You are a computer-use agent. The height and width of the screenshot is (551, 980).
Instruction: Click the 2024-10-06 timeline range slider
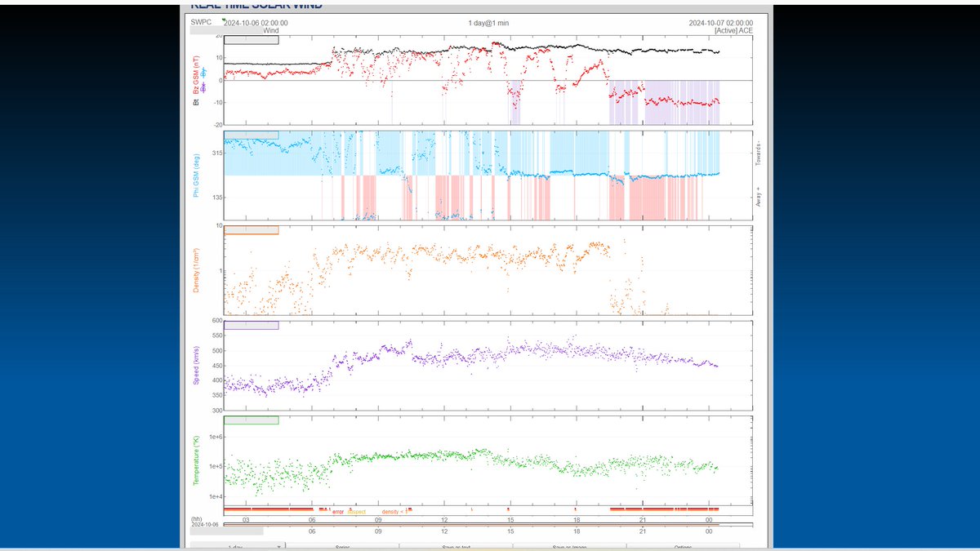(474, 524)
